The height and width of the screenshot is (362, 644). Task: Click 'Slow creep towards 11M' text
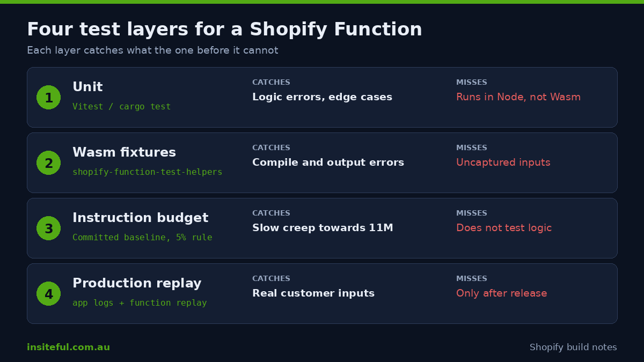pyautogui.click(x=323, y=228)
